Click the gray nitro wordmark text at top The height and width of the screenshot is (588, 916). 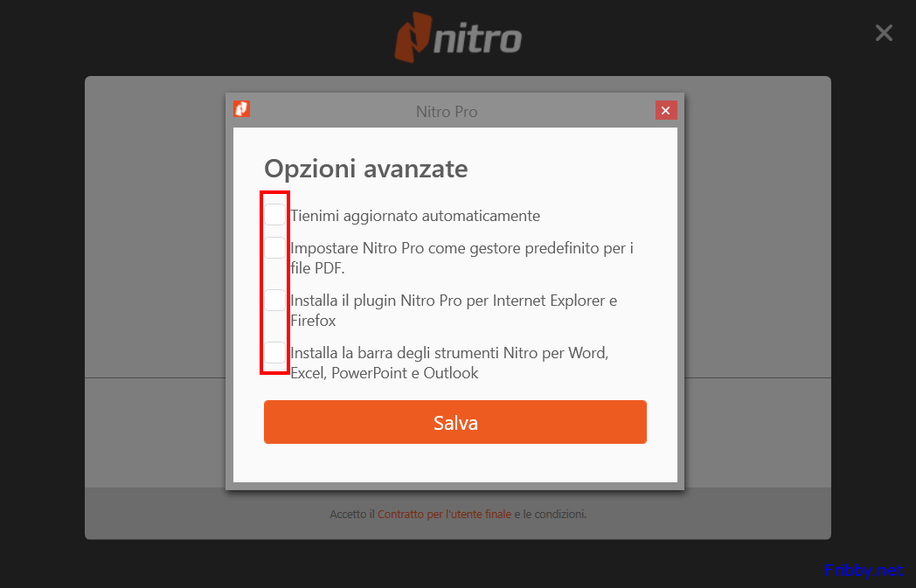[x=477, y=38]
